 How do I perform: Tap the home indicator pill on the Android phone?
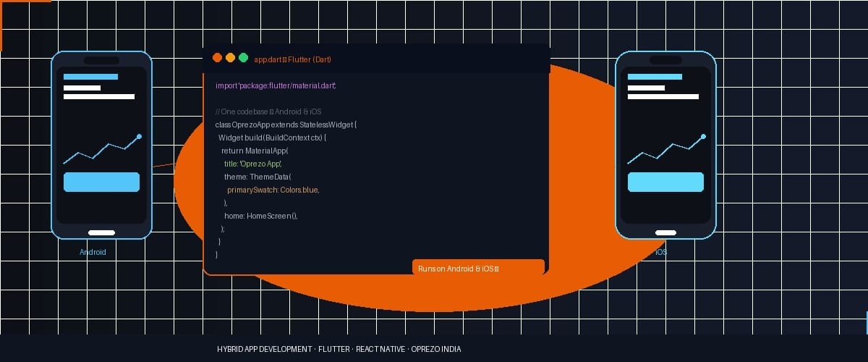click(101, 232)
